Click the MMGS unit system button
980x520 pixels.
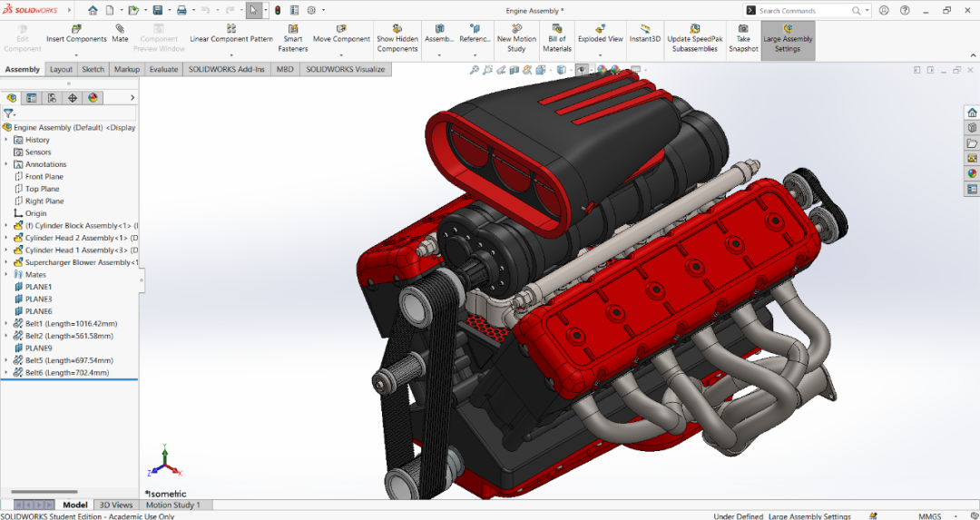[x=931, y=516]
